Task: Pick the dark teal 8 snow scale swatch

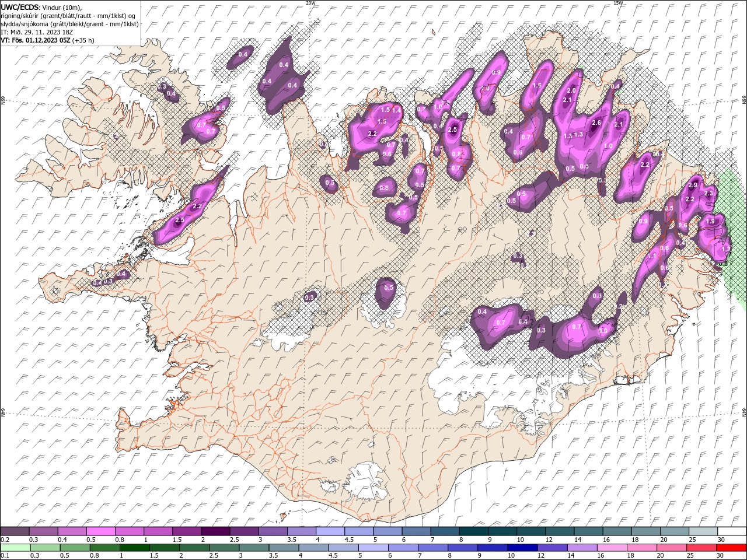Action: click(x=473, y=531)
